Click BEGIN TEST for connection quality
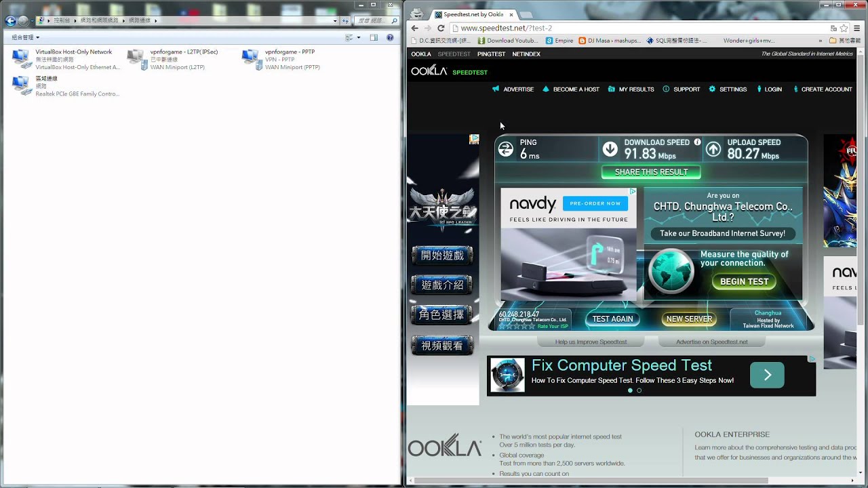The height and width of the screenshot is (488, 868). coord(744,281)
